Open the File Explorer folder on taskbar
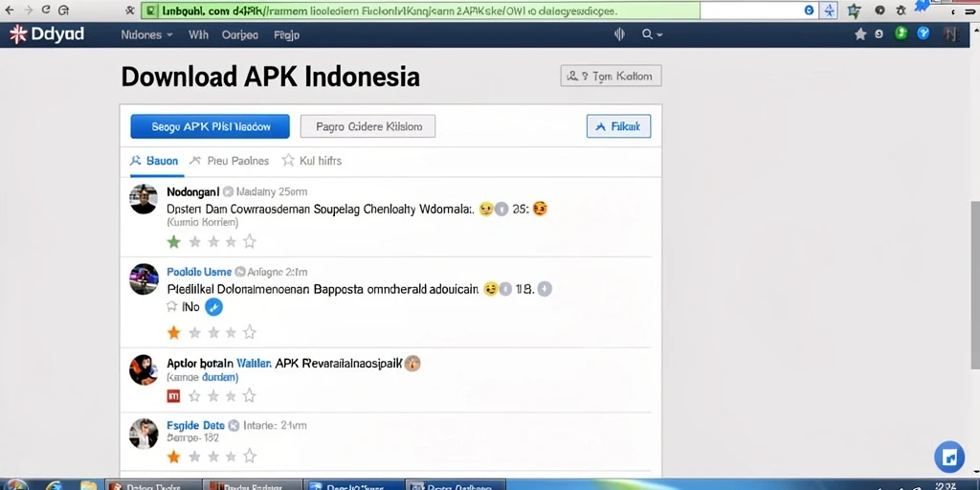980x490 pixels. pos(87,485)
